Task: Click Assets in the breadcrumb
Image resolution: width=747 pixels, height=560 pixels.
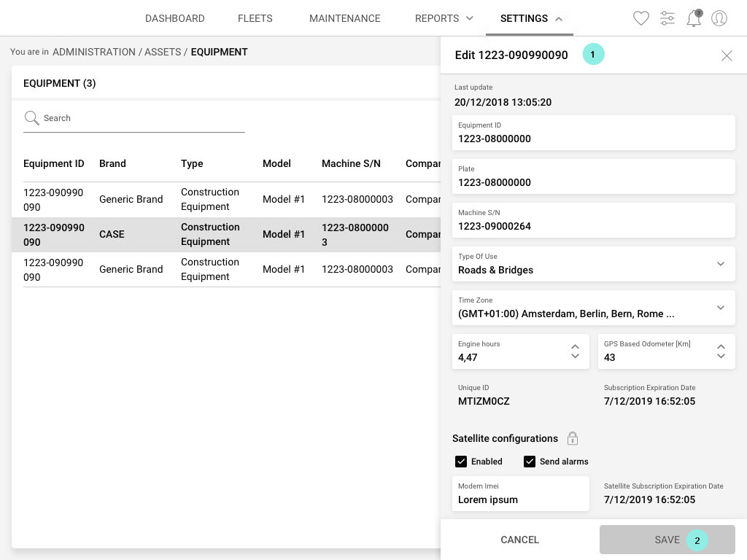Action: point(163,52)
